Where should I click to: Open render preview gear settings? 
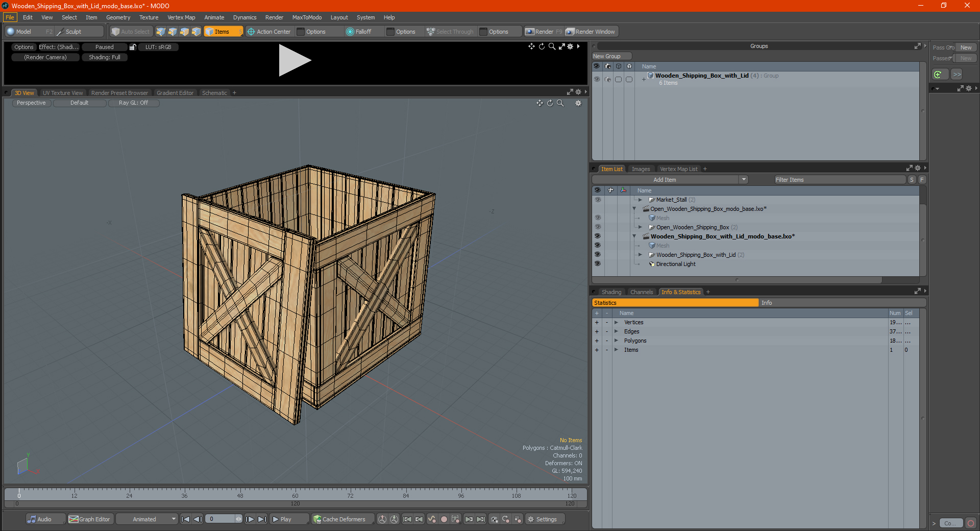pyautogui.click(x=570, y=46)
